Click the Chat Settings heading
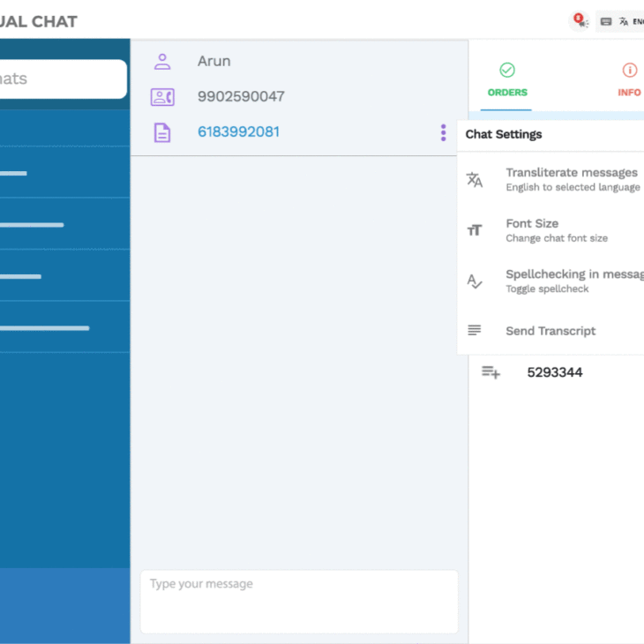 click(504, 134)
